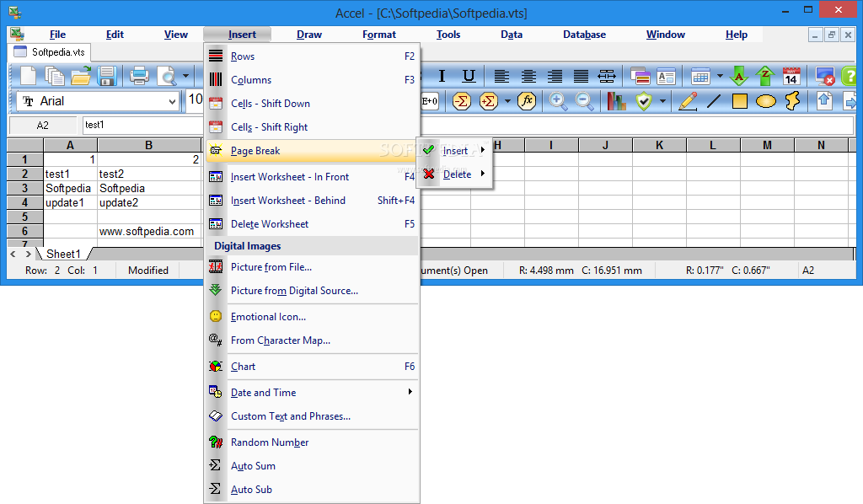Click the Open folder icon
The height and width of the screenshot is (504, 863).
pyautogui.click(x=81, y=76)
